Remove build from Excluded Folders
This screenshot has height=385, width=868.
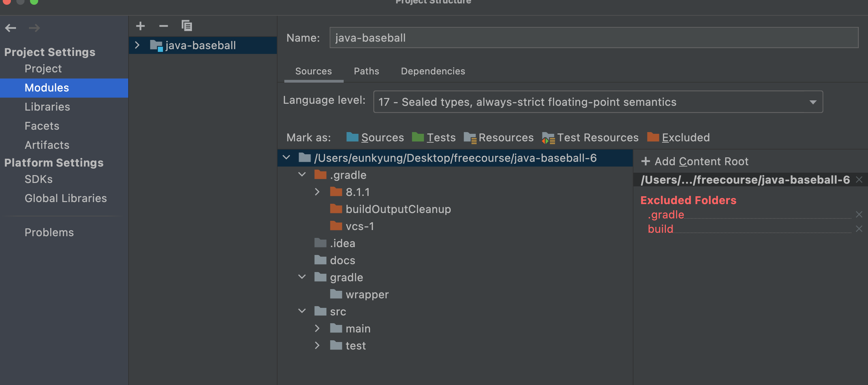pos(859,229)
